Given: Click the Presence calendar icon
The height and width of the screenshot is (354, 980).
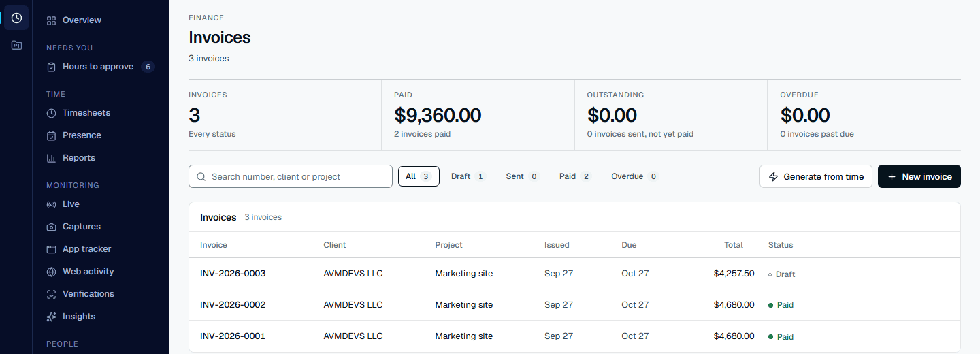Looking at the screenshot, I should coord(51,135).
